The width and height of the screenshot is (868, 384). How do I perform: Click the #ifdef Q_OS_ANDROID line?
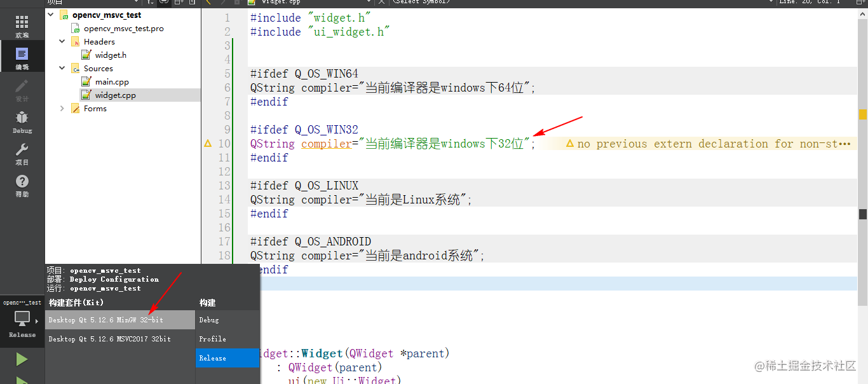[311, 242]
